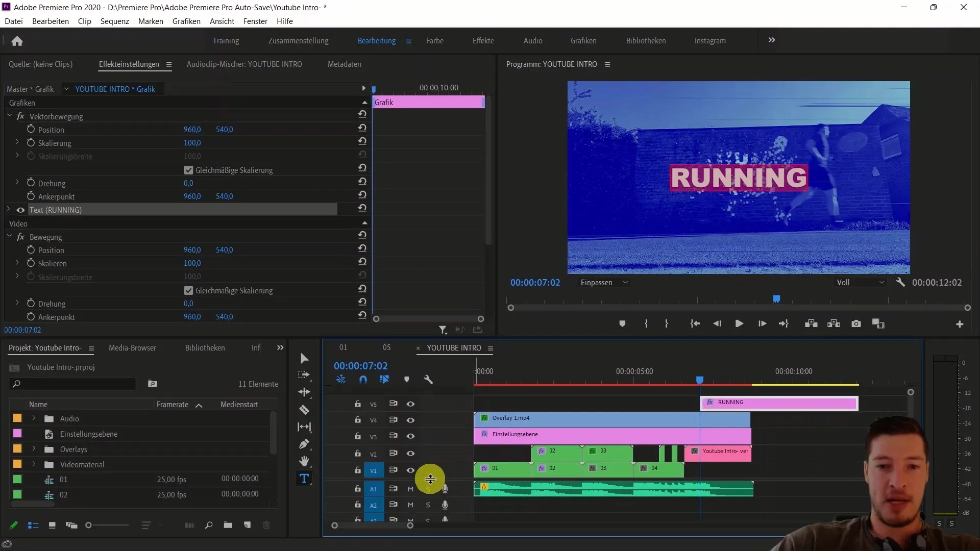Expand the Videomaterial bin
The image size is (980, 551).
point(34,464)
